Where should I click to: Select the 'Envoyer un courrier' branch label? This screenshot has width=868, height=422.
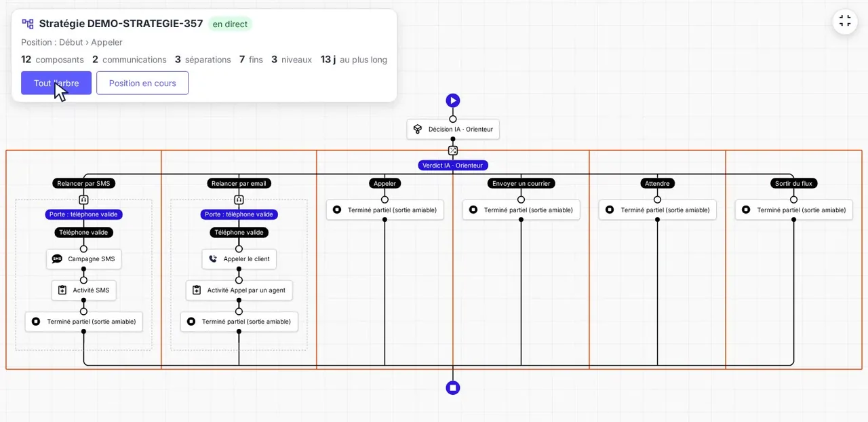click(521, 183)
